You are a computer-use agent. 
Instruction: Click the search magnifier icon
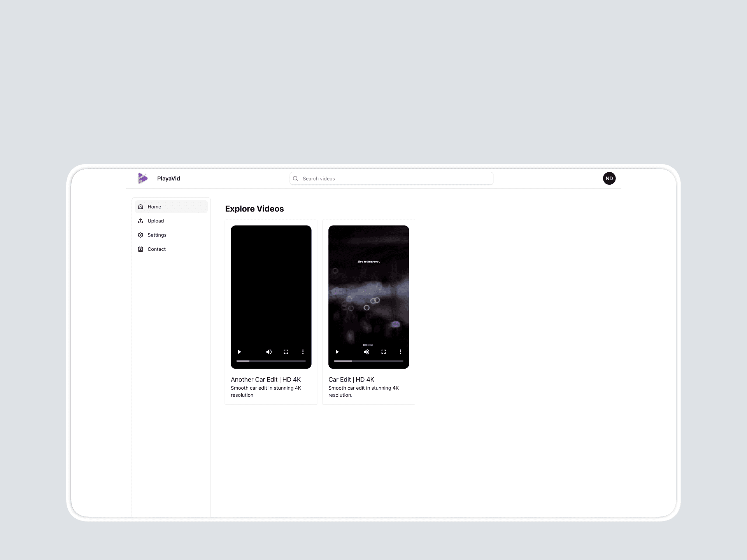pos(295,178)
